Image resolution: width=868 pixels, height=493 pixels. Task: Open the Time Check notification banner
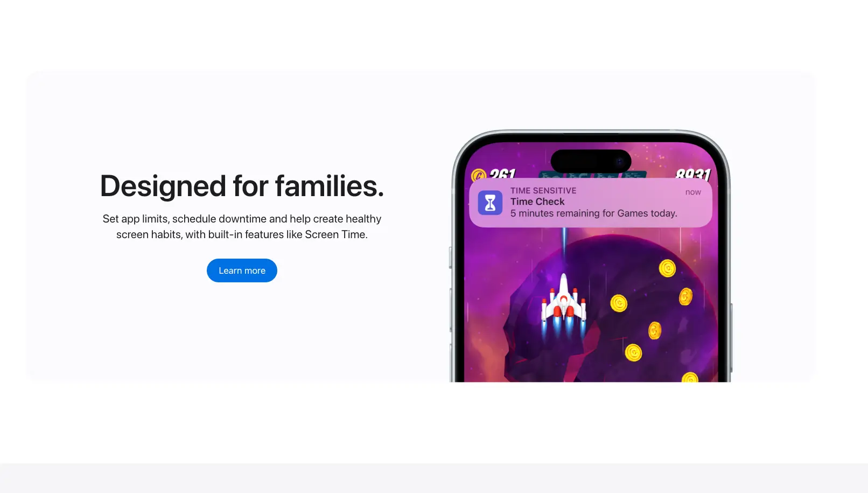tap(591, 203)
